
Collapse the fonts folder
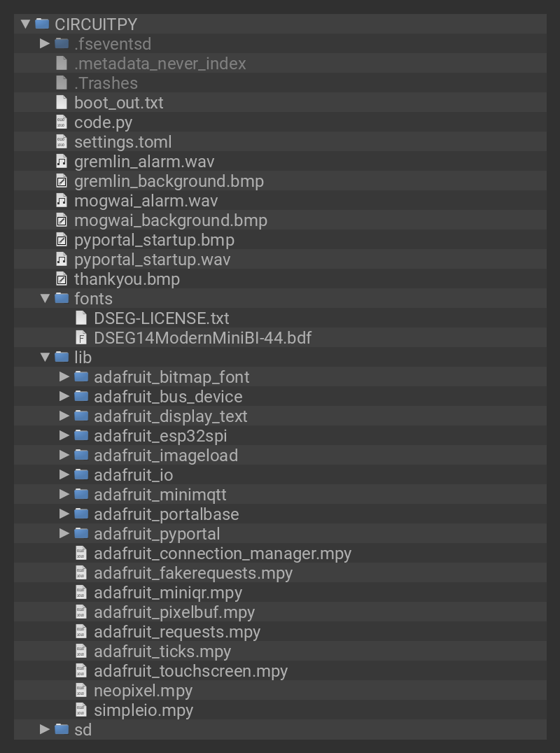click(x=45, y=299)
